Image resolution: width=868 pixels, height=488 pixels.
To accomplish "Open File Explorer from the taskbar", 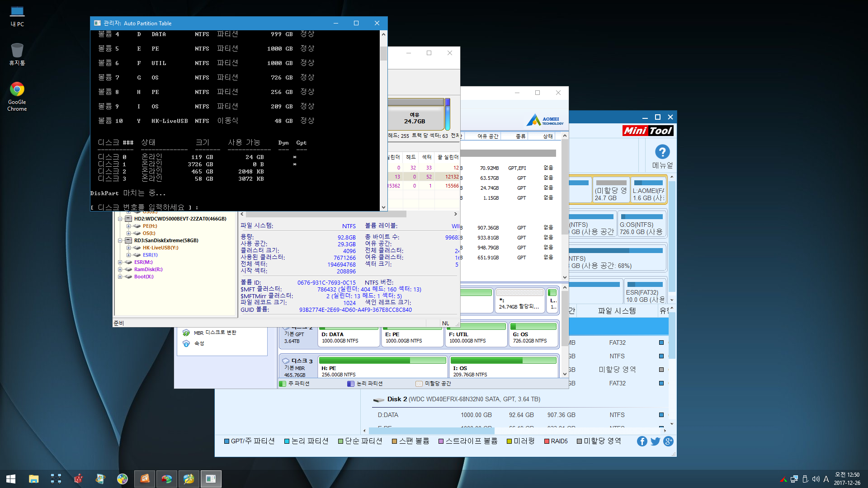I will [33, 479].
